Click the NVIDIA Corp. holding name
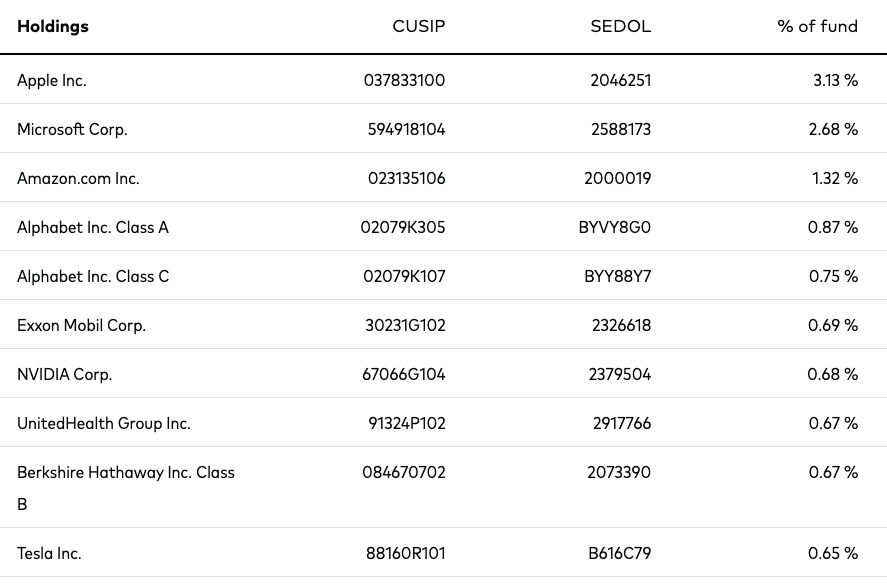This screenshot has height=586, width=887. tap(64, 375)
